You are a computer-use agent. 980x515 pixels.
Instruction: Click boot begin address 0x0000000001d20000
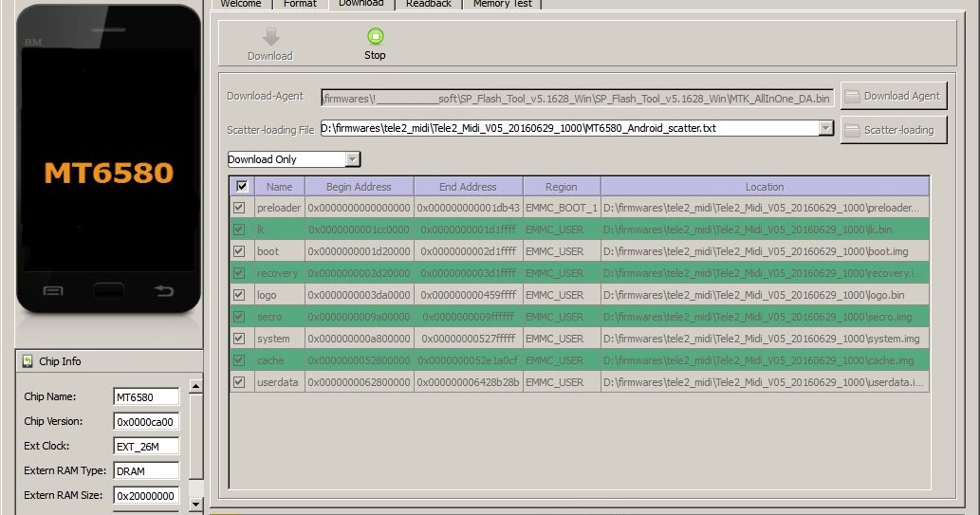click(x=359, y=251)
